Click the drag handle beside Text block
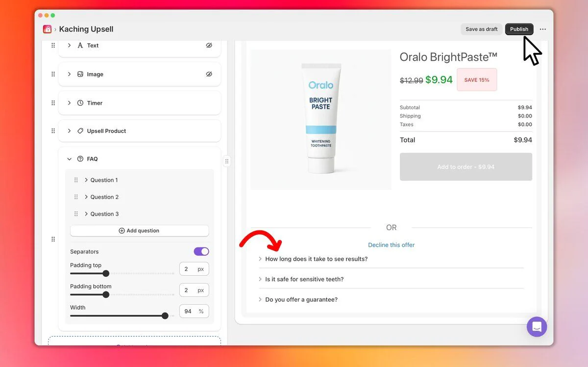The width and height of the screenshot is (588, 367). click(x=53, y=45)
